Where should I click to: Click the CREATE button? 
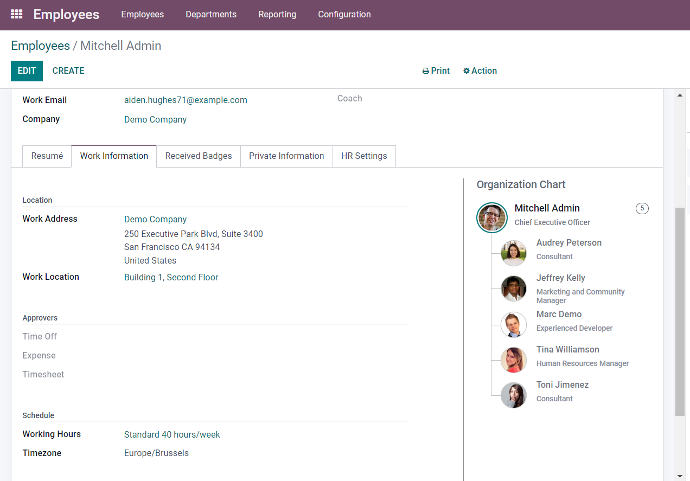[68, 71]
